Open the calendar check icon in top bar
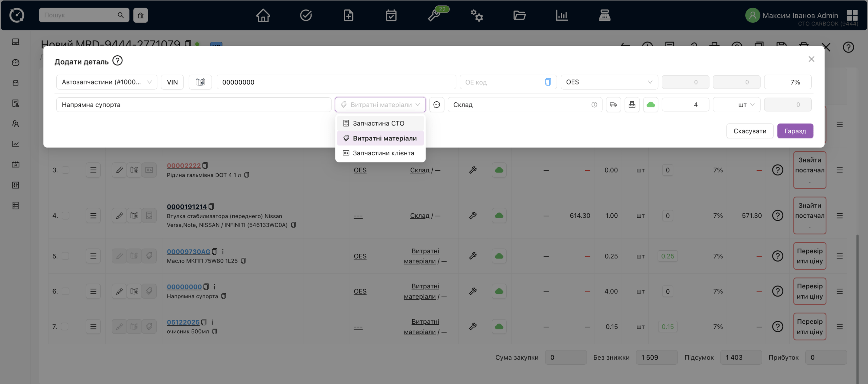868x384 pixels. point(391,15)
